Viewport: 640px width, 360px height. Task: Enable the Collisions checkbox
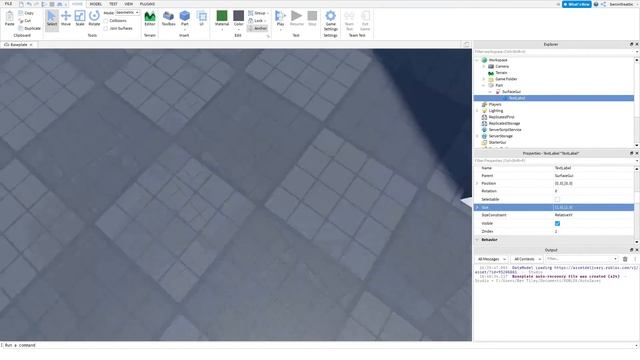106,20
